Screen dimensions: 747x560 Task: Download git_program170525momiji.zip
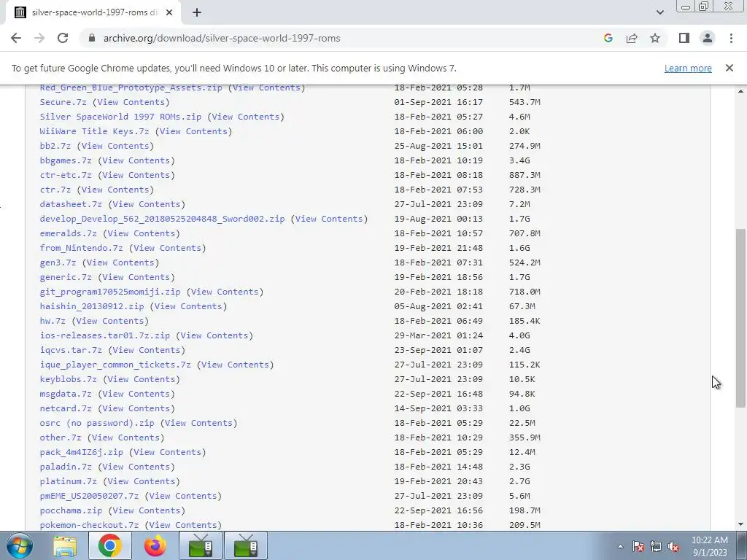pyautogui.click(x=110, y=292)
